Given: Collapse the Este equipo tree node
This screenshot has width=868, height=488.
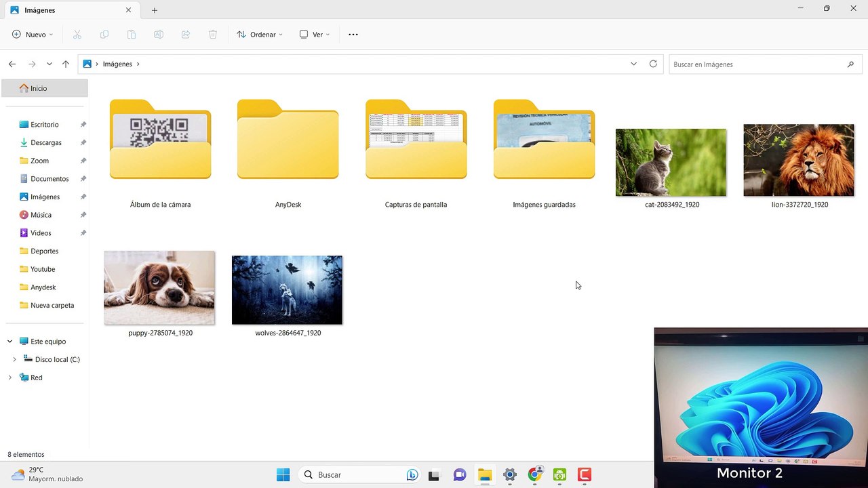Looking at the screenshot, I should (9, 342).
